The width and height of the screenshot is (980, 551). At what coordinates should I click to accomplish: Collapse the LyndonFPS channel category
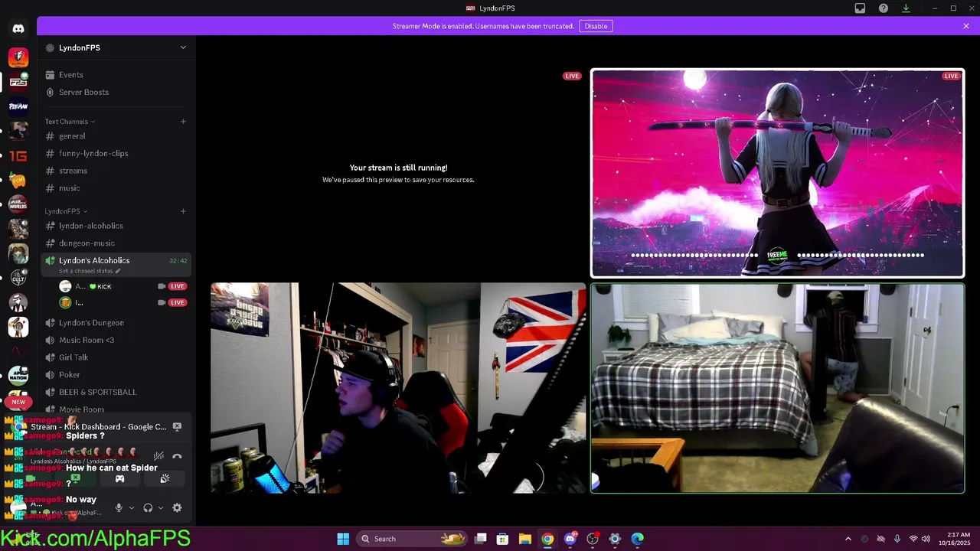pos(66,211)
